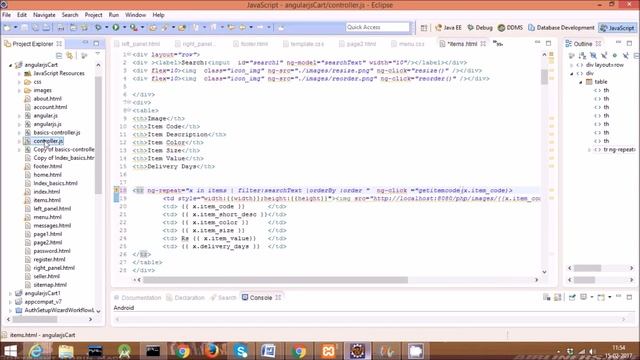Select register.html in Project Explorer

[49, 260]
